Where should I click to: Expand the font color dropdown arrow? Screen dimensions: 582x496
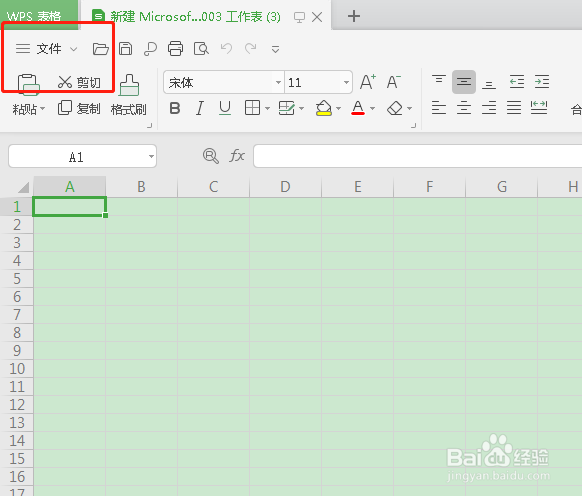tap(372, 109)
